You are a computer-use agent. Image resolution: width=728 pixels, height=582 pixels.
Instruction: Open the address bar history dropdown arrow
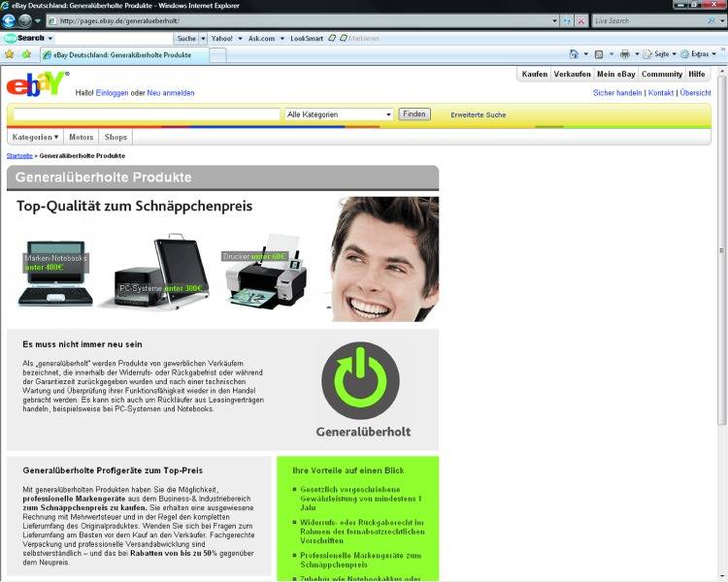tap(554, 21)
